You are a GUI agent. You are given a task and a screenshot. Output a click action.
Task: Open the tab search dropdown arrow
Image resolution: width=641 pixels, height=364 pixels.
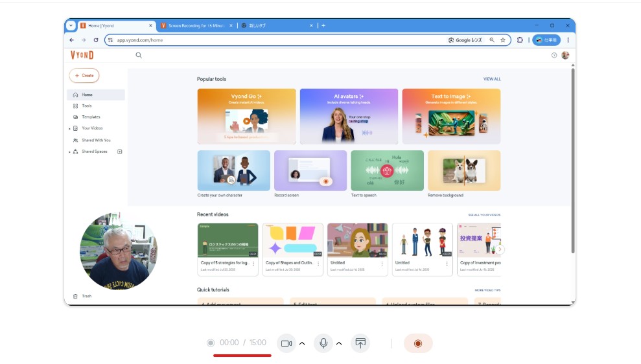point(71,25)
